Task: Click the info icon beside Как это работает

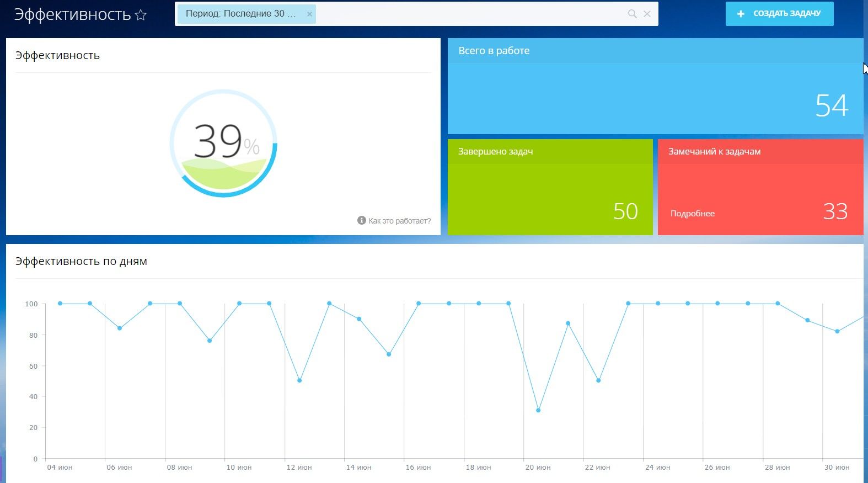Action: click(362, 220)
